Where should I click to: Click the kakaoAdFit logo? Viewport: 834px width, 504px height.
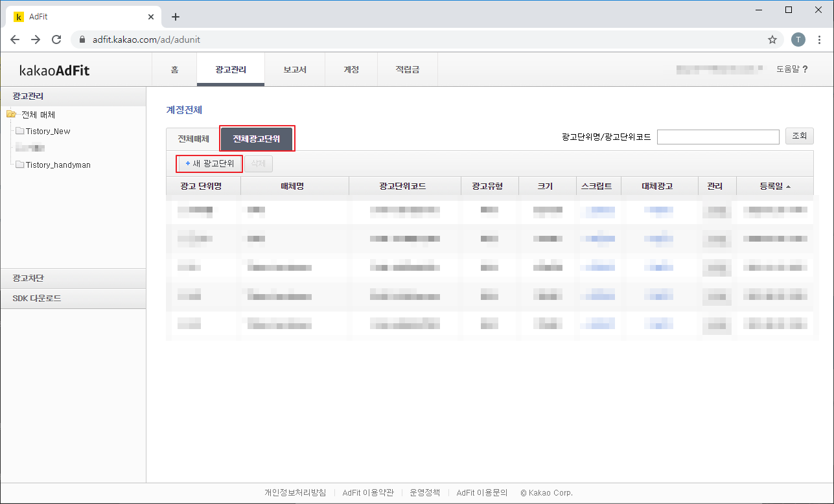pyautogui.click(x=54, y=70)
